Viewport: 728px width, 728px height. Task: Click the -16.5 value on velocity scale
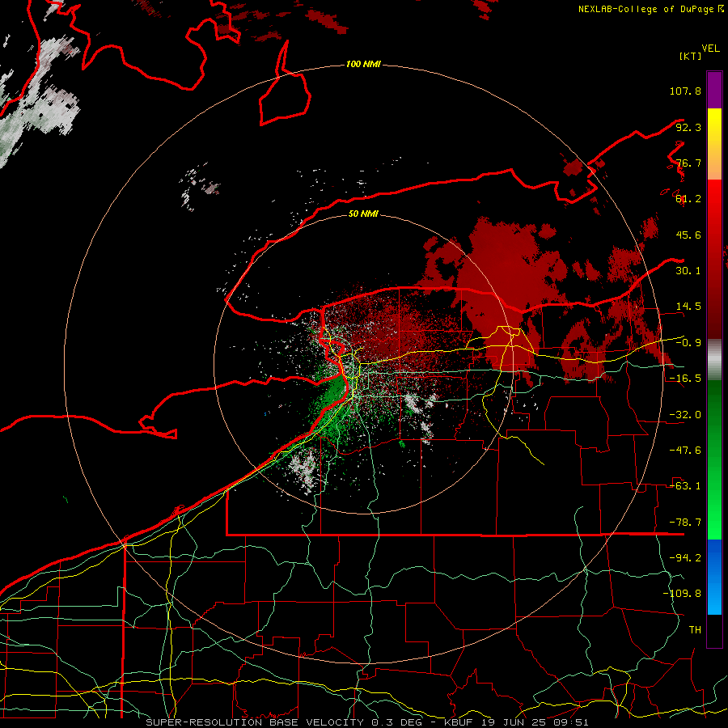685,379
